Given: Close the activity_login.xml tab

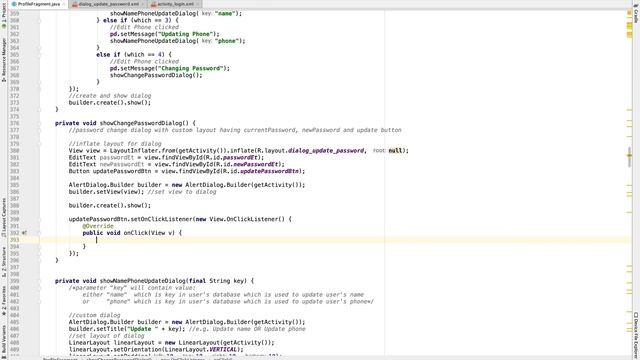Looking at the screenshot, I should 198,4.
